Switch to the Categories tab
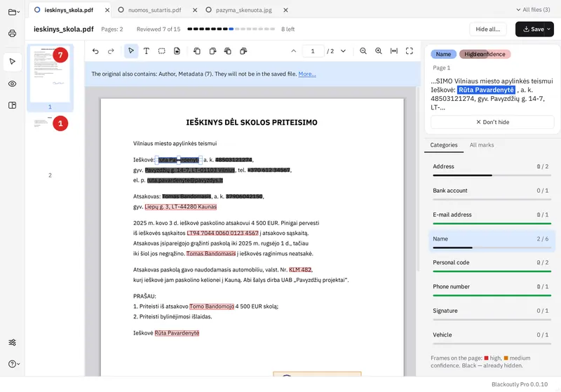 [444, 145]
